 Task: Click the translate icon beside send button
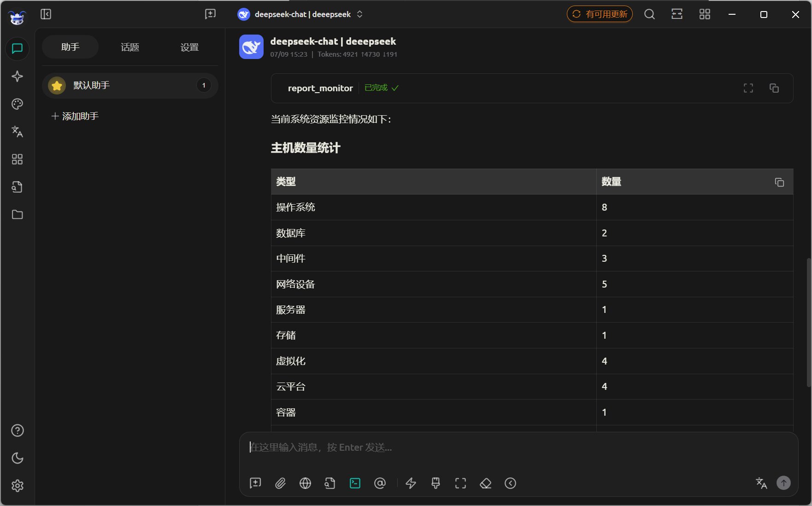[x=761, y=483]
